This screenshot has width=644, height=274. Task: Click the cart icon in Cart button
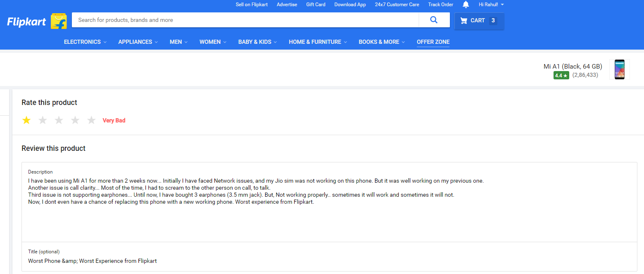[x=464, y=21]
